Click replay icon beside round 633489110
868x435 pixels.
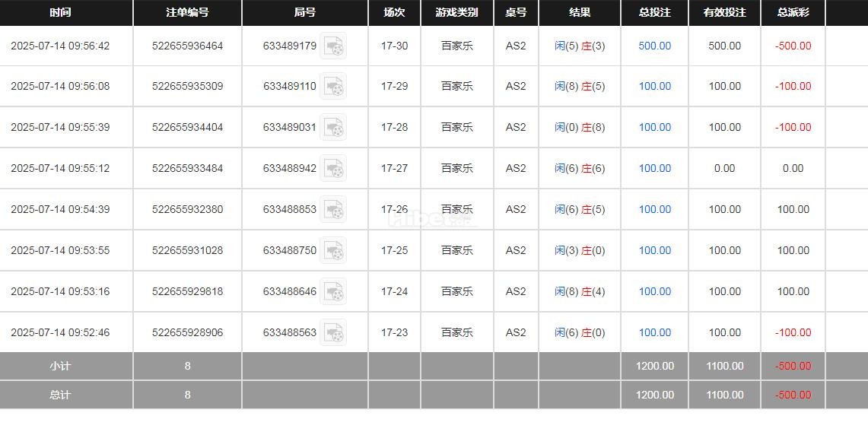(x=333, y=87)
